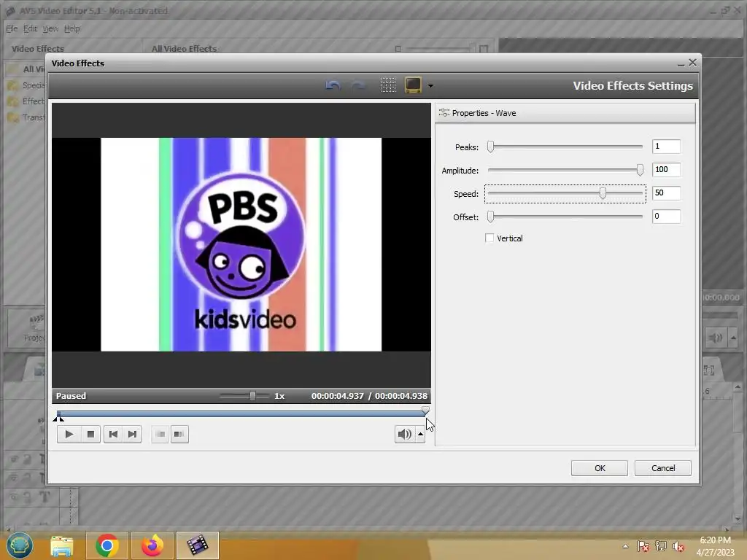Screen dimensions: 747x560
Task: Stop the preview playback
Action: click(x=90, y=434)
